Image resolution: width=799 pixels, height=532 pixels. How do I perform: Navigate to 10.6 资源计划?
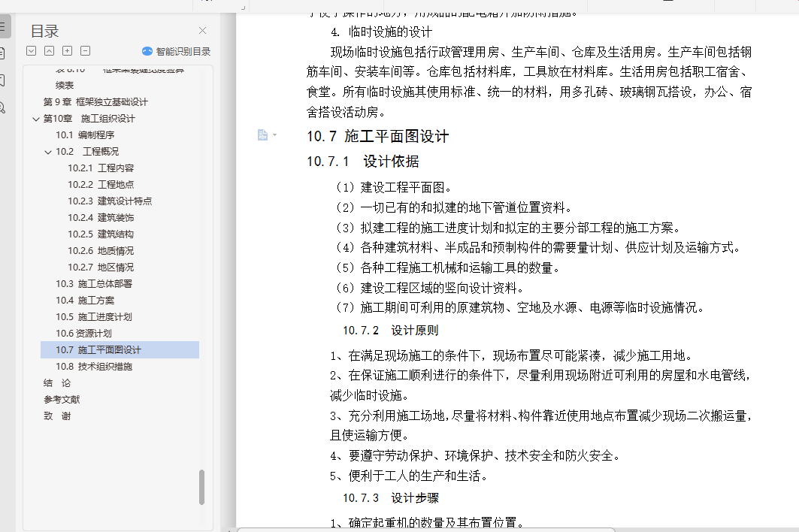(83, 334)
